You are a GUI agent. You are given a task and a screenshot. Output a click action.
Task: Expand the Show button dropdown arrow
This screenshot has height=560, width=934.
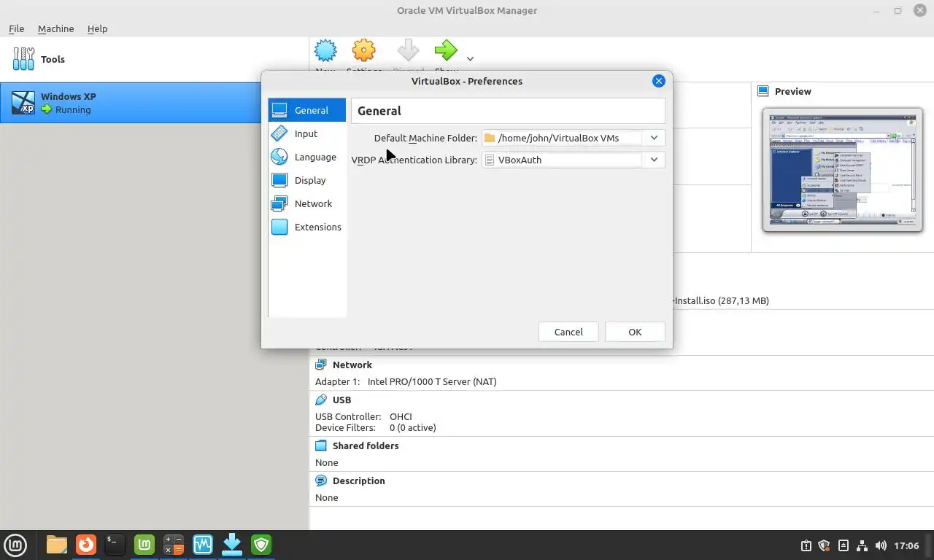coord(471,59)
